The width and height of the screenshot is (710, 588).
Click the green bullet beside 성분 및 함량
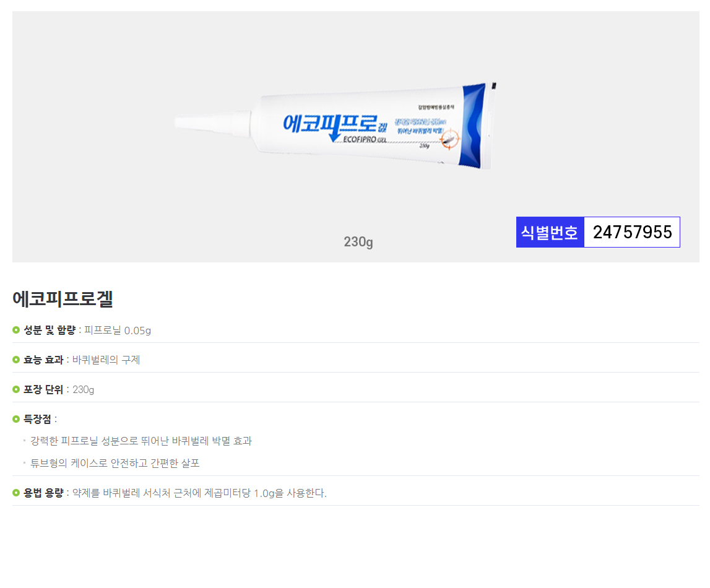(x=16, y=330)
